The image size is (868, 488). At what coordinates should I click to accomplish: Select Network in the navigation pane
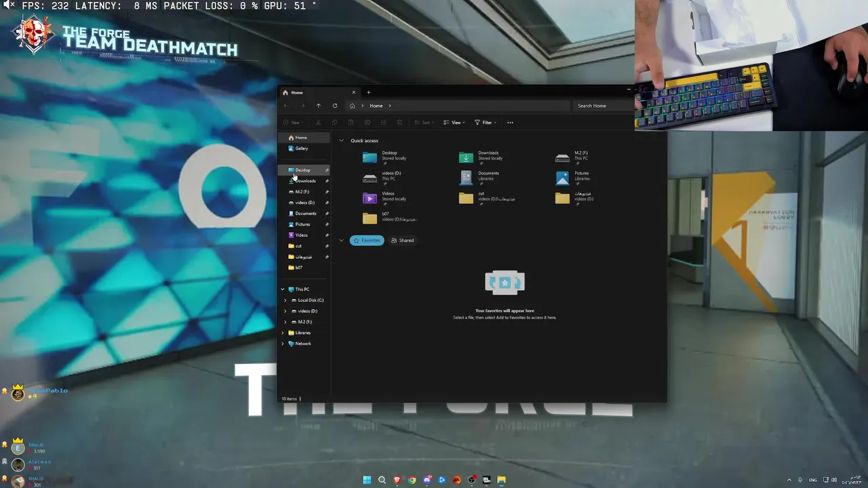[304, 344]
